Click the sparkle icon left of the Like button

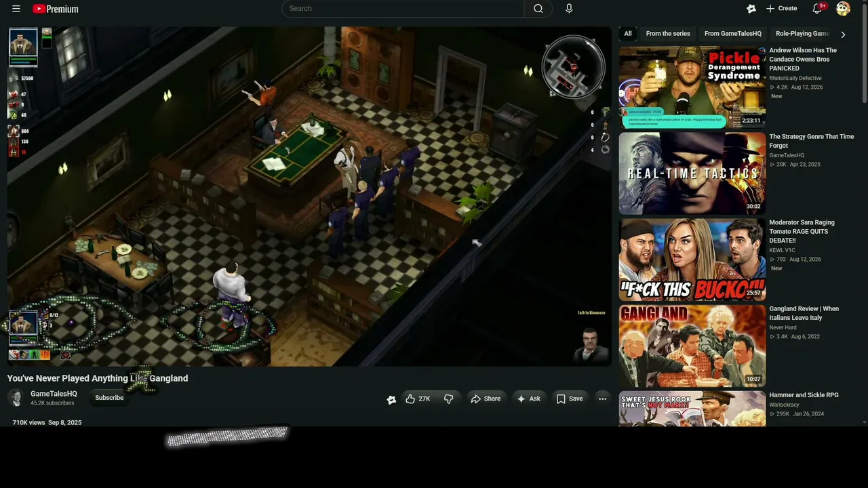[x=391, y=399]
